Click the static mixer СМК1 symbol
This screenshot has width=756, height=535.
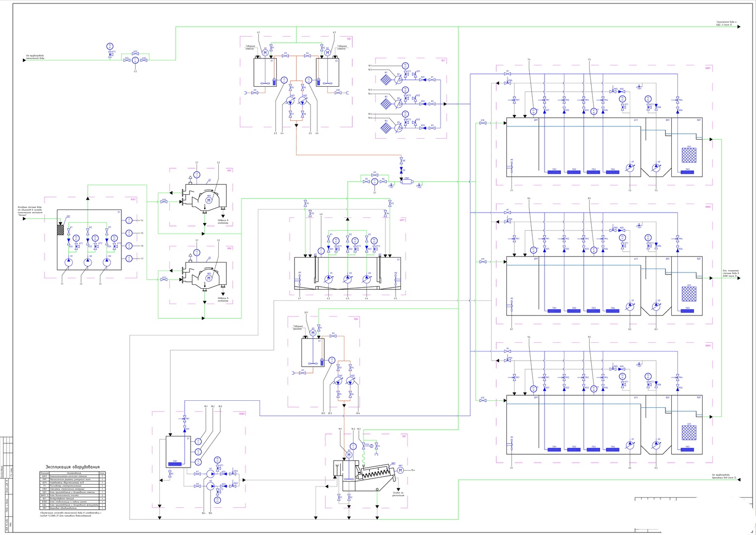coord(406,182)
